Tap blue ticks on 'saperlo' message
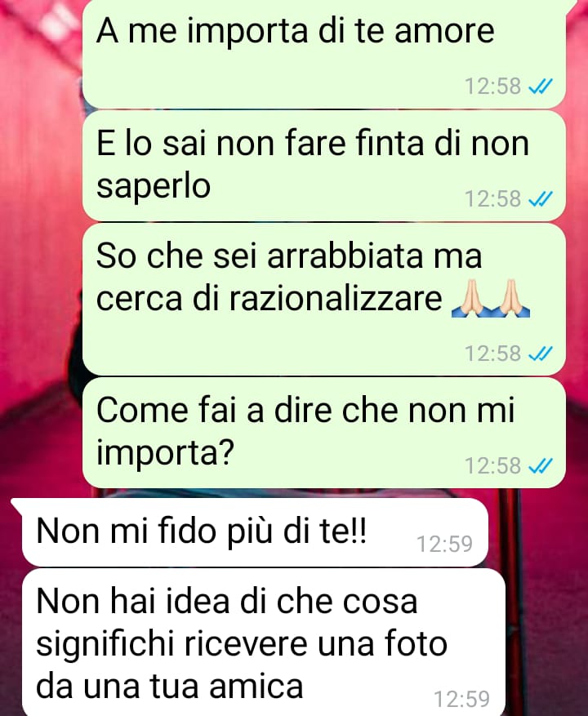 (x=541, y=198)
